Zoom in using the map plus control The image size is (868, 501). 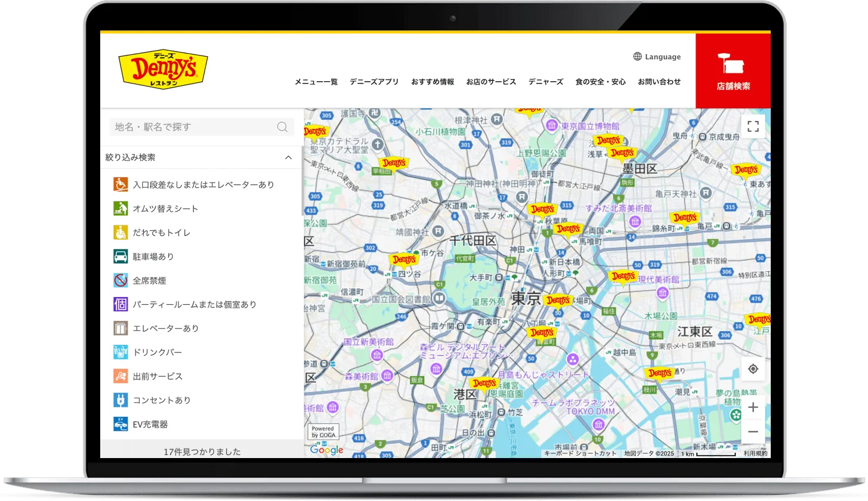point(753,407)
